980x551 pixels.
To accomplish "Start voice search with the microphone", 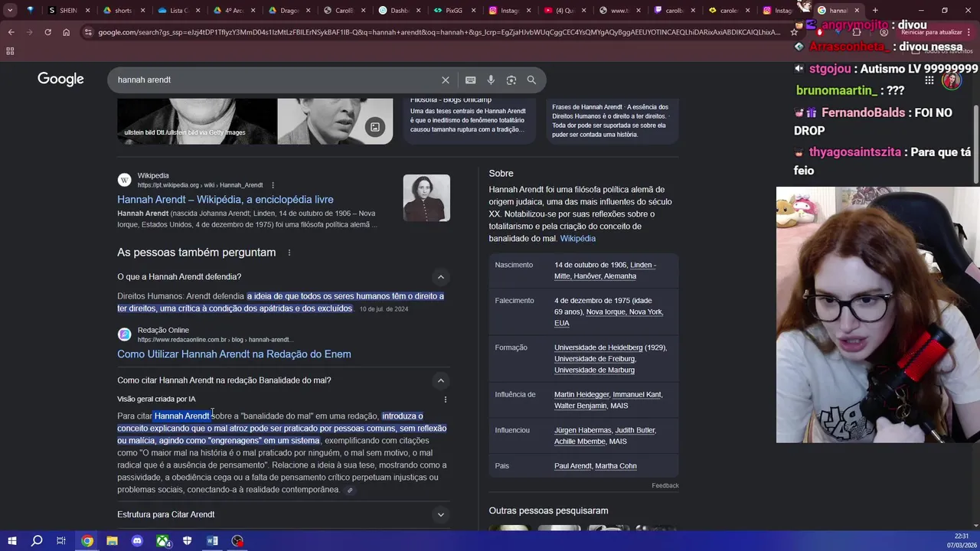I will (x=491, y=80).
